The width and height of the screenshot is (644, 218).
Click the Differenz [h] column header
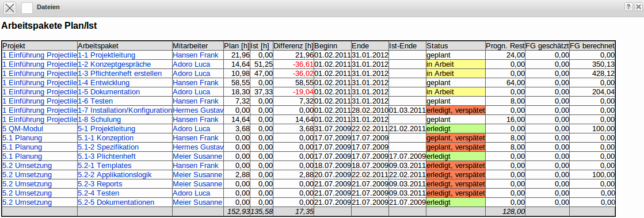[294, 46]
